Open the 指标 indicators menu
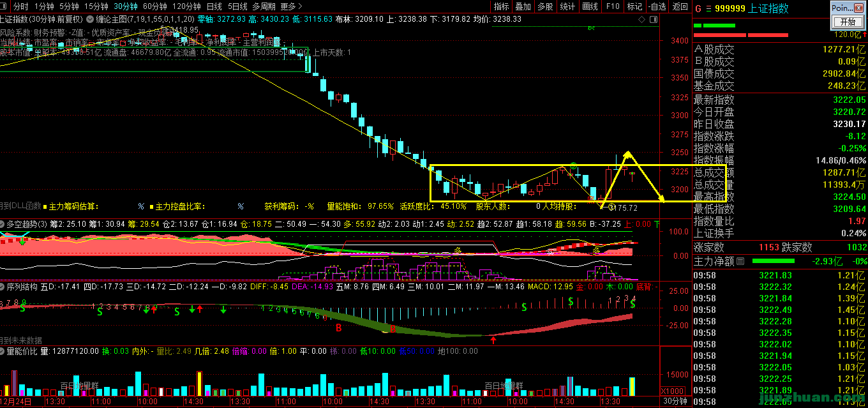 pos(502,6)
